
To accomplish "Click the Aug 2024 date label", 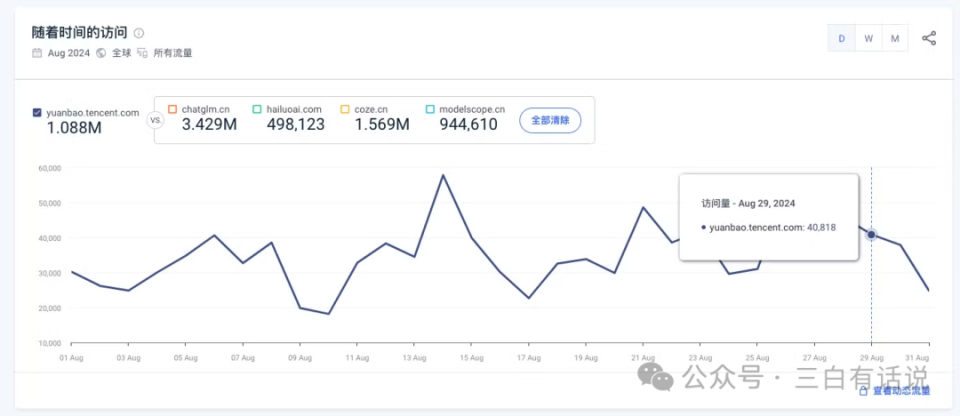I will point(68,53).
